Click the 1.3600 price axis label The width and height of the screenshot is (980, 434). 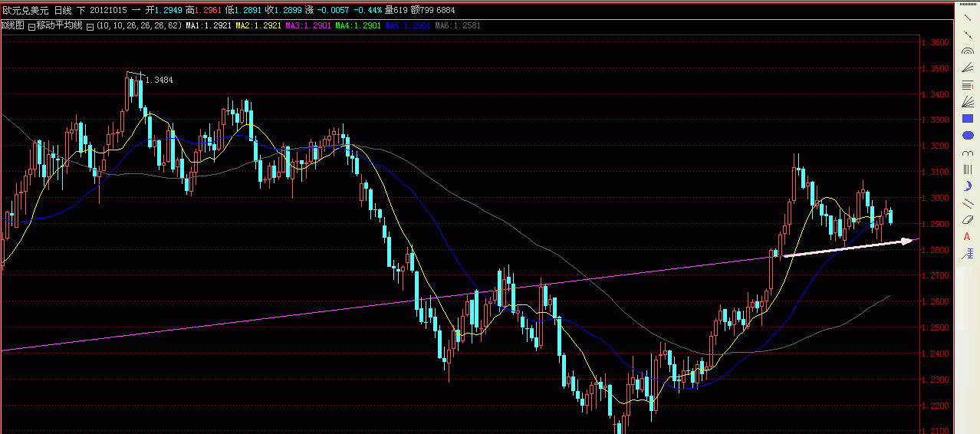click(x=936, y=42)
